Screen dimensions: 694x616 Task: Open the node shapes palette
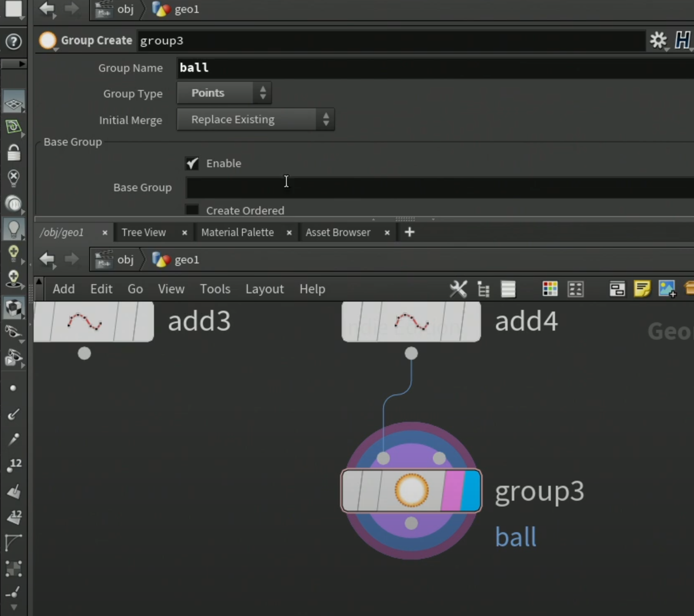tap(576, 289)
